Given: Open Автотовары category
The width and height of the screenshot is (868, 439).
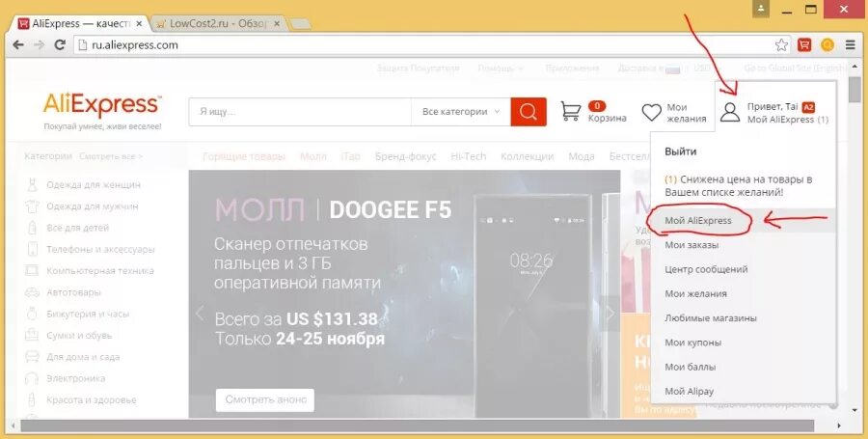Looking at the screenshot, I should (73, 292).
